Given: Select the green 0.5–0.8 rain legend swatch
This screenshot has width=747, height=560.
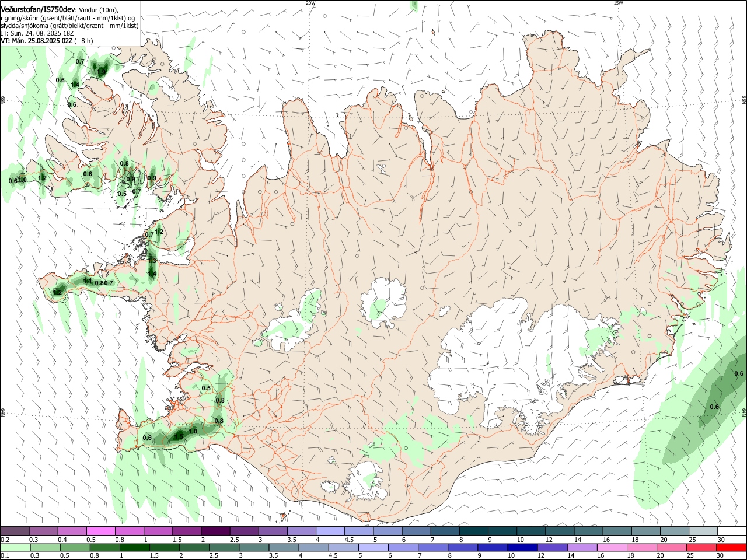Looking at the screenshot, I should coord(75,548).
